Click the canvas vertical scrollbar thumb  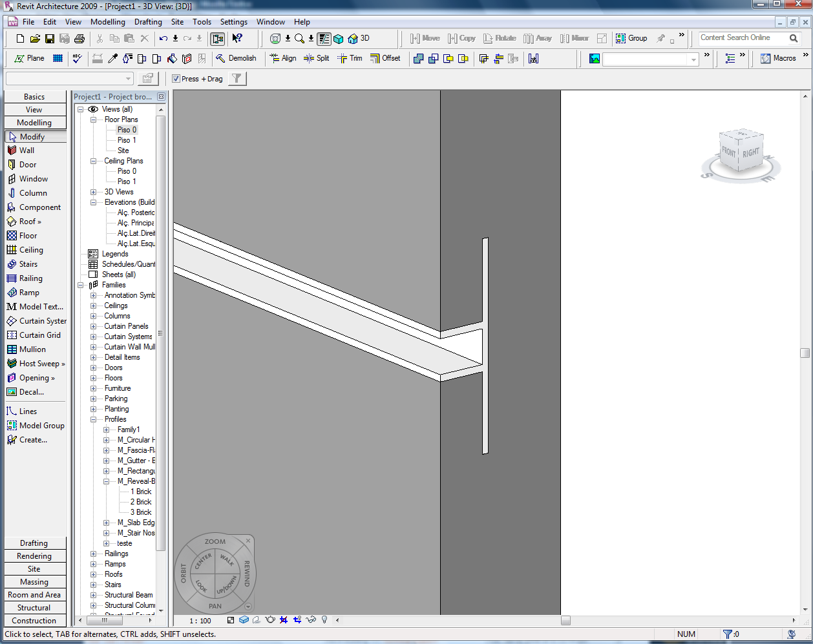point(805,353)
